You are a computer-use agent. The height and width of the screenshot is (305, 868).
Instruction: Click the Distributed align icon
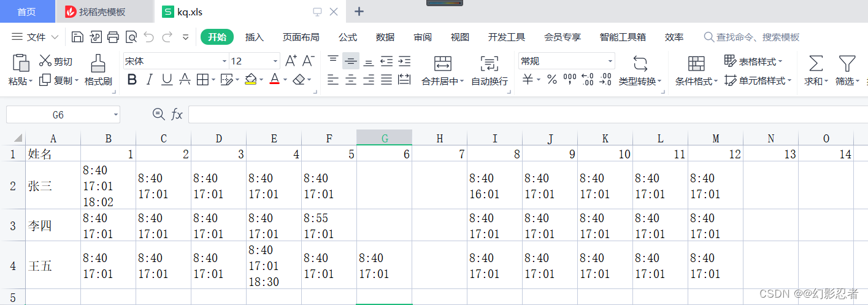tap(404, 80)
